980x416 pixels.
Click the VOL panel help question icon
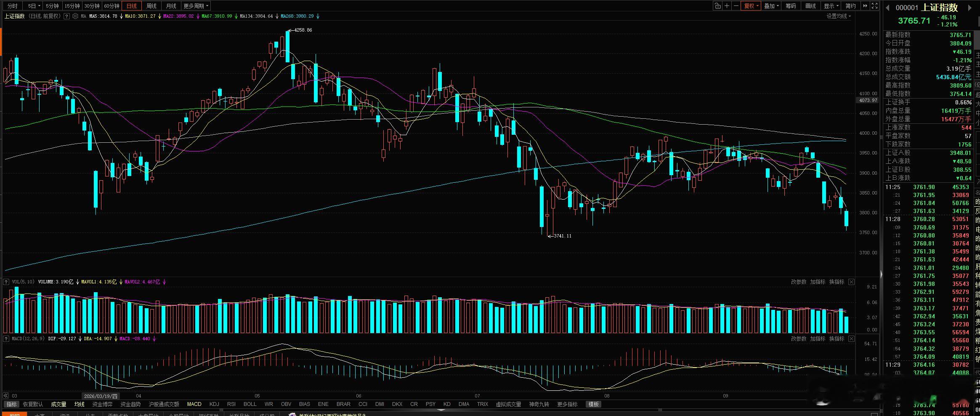[6, 282]
